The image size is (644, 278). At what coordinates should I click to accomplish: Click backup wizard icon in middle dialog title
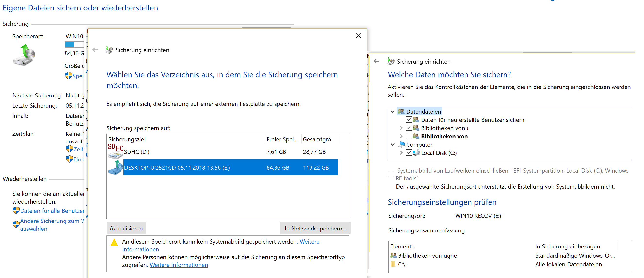pyautogui.click(x=109, y=50)
